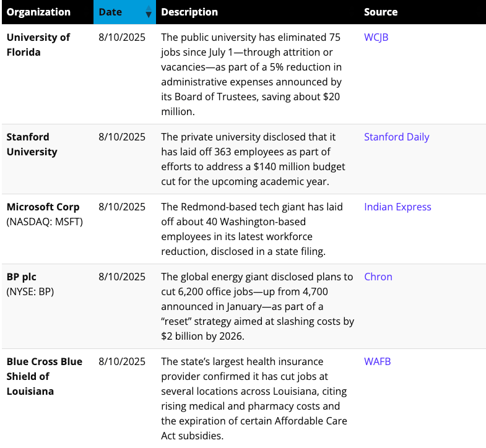Open the WAFB source link
The height and width of the screenshot is (448, 486).
(x=377, y=361)
